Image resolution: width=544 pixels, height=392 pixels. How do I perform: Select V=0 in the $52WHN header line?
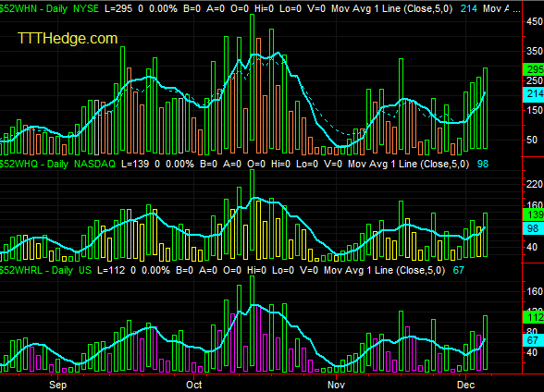click(316, 8)
